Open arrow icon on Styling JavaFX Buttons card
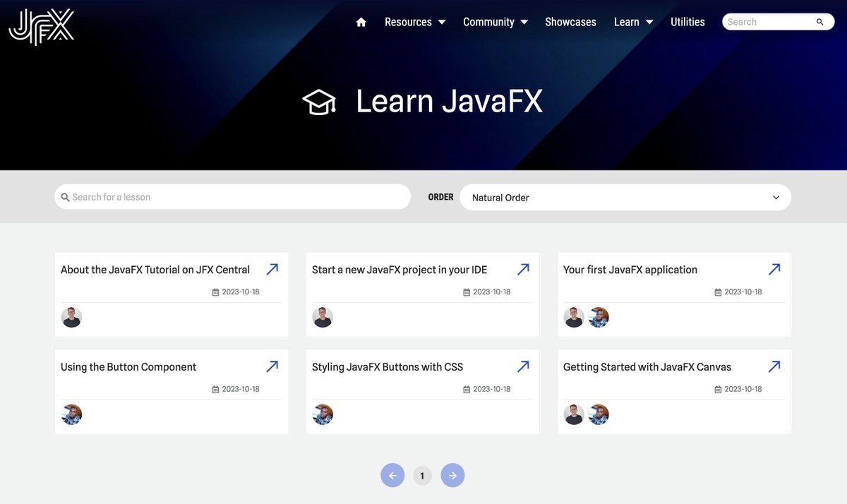 click(x=523, y=366)
